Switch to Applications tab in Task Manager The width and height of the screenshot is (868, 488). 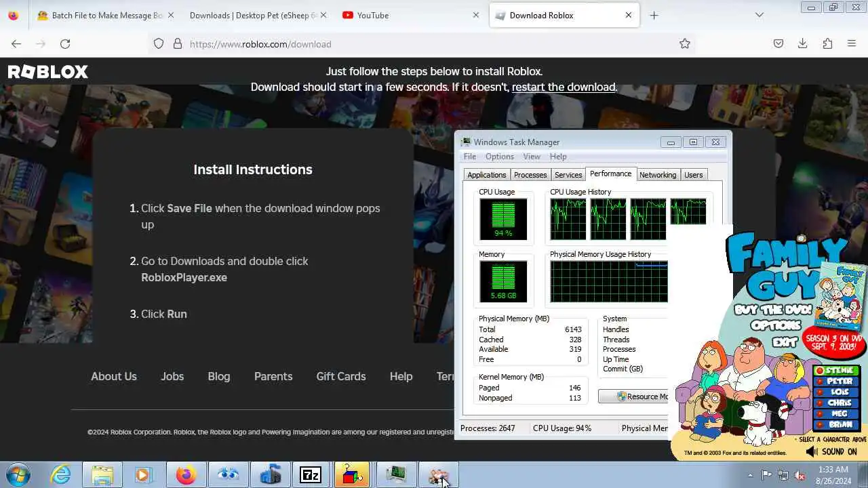487,175
